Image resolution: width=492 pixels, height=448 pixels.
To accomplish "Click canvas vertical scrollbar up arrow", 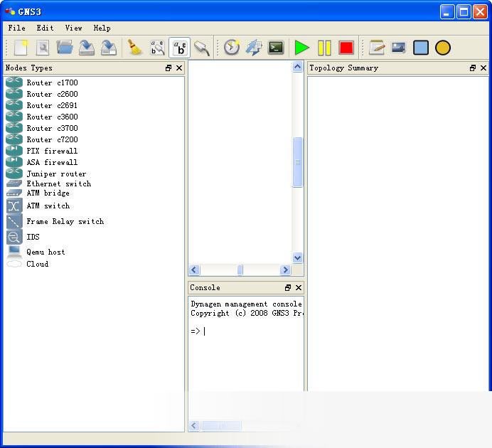I will pos(297,67).
